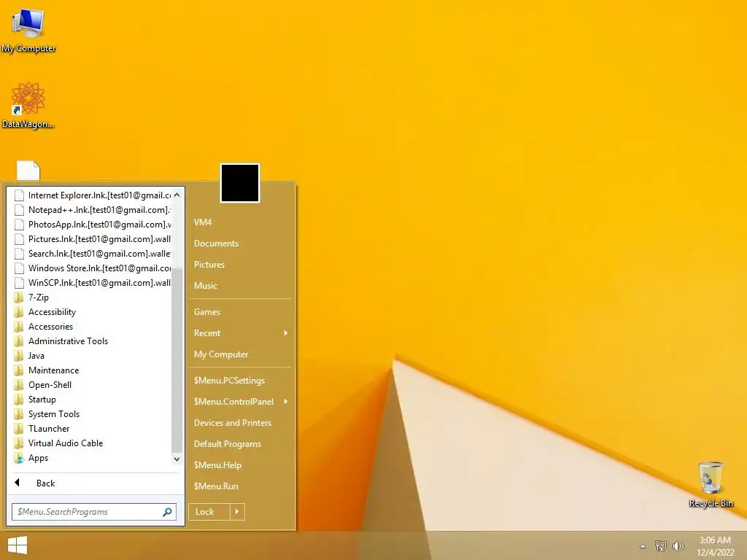This screenshot has width=747, height=560.
Task: Click the Apps folder icon
Action: [x=19, y=458]
